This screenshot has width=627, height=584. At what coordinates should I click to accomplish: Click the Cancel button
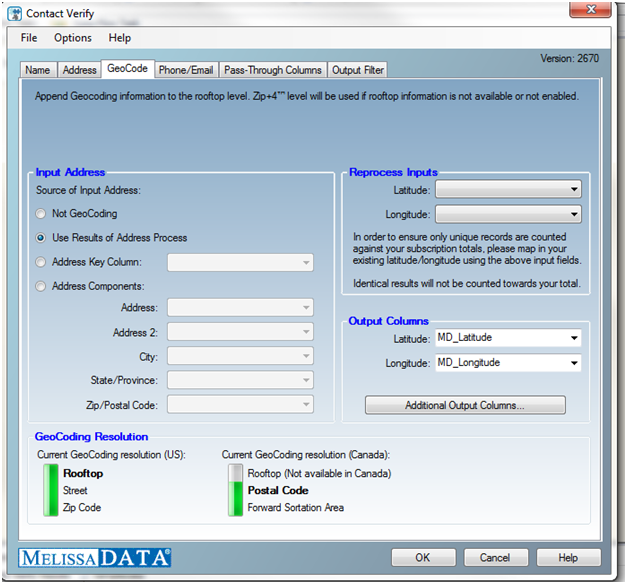495,557
